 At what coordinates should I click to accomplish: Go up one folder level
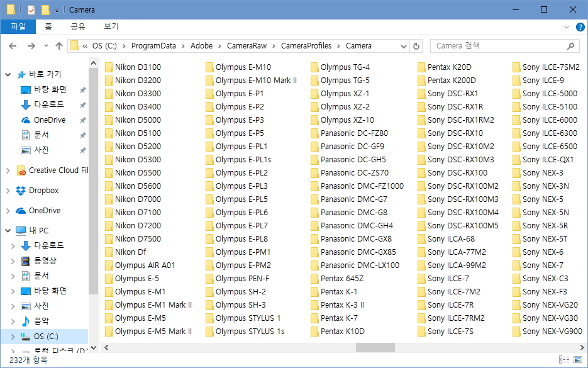tap(59, 46)
